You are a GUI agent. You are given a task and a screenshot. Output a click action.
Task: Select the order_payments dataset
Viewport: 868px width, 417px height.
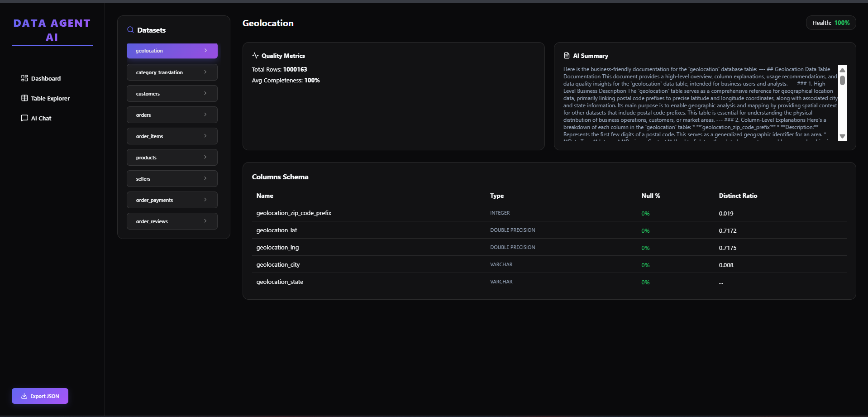(x=172, y=200)
